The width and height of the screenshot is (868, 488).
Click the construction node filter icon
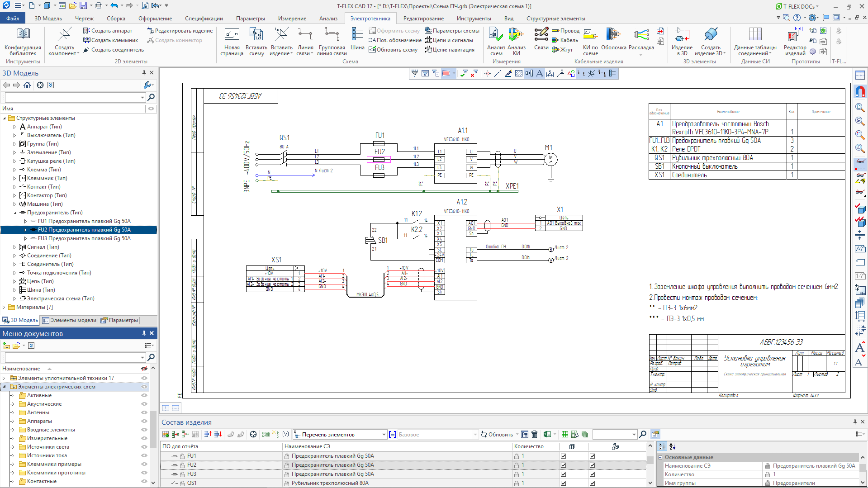[488, 73]
